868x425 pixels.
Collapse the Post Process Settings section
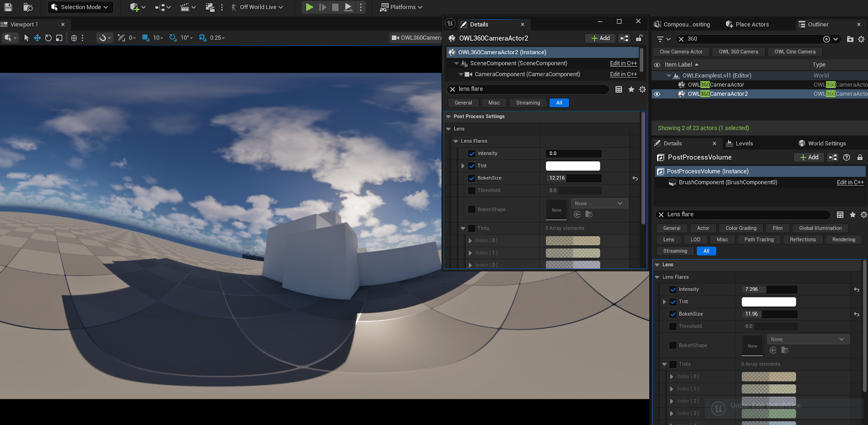click(x=449, y=117)
